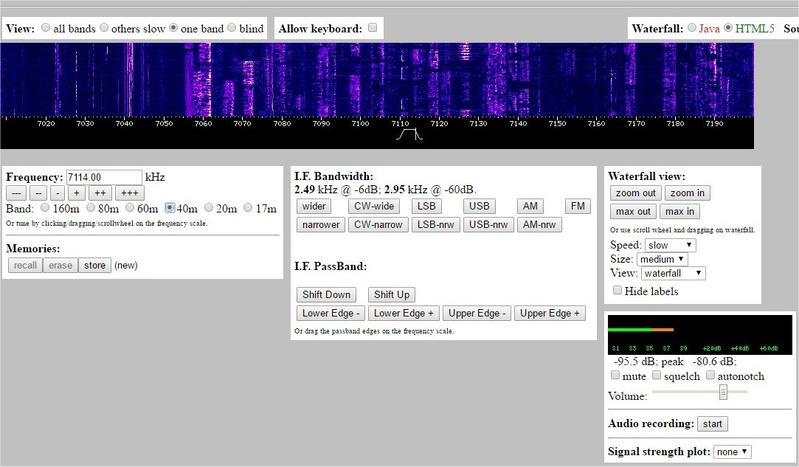The height and width of the screenshot is (467, 799).
Task: Click the 'Lower Edge -' button
Action: point(331,313)
